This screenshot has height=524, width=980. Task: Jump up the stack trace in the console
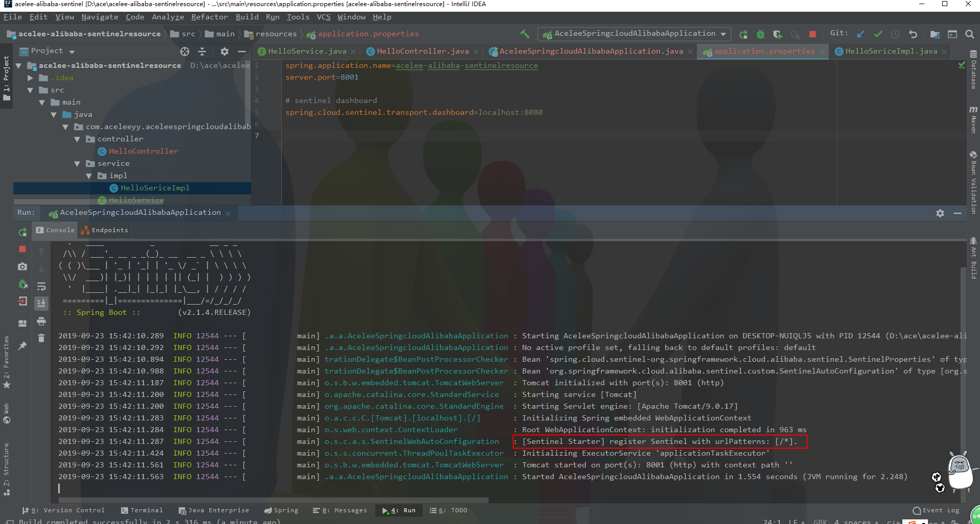click(41, 252)
